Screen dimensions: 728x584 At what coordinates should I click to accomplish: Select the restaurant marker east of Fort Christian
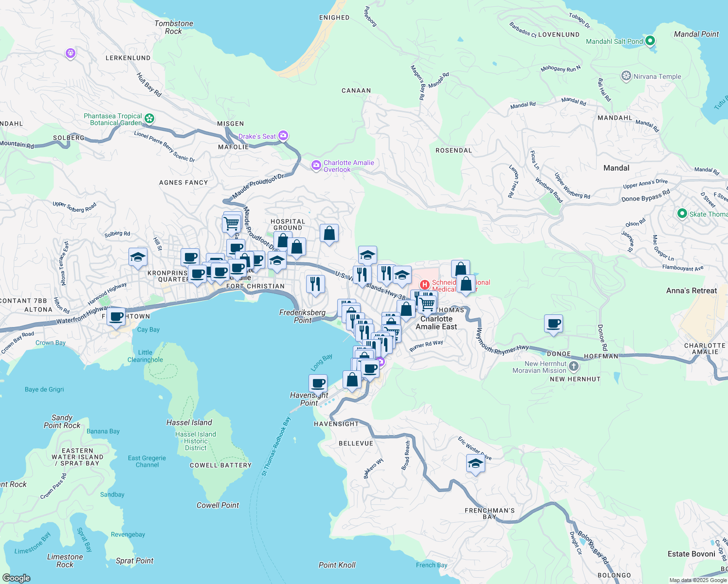315,284
